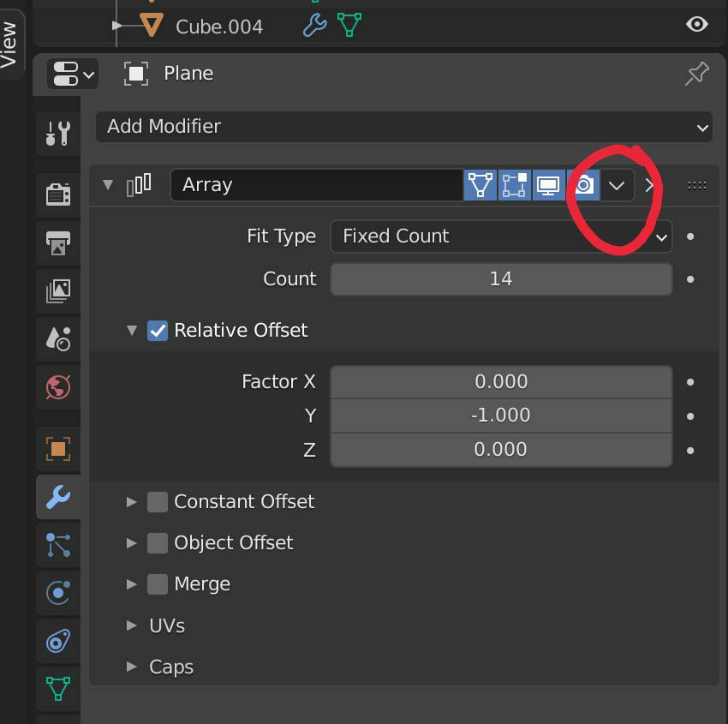Click the Relative Offset label
This screenshot has height=724, width=728.
coord(241,330)
